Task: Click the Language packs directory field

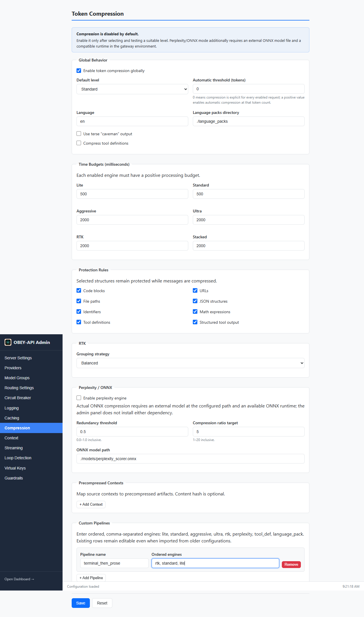Action: click(x=249, y=121)
